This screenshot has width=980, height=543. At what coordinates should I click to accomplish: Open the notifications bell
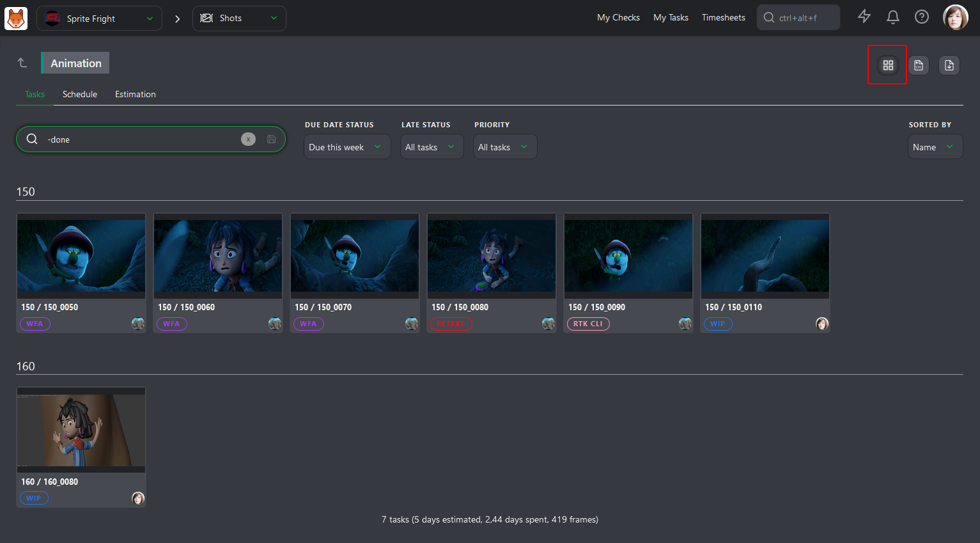pos(893,17)
